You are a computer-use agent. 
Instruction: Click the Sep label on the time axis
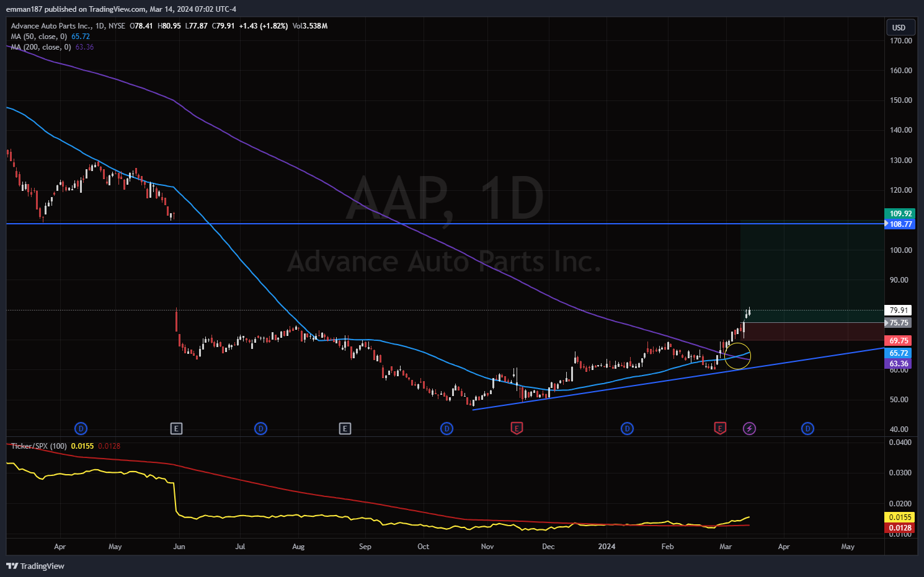tap(365, 547)
